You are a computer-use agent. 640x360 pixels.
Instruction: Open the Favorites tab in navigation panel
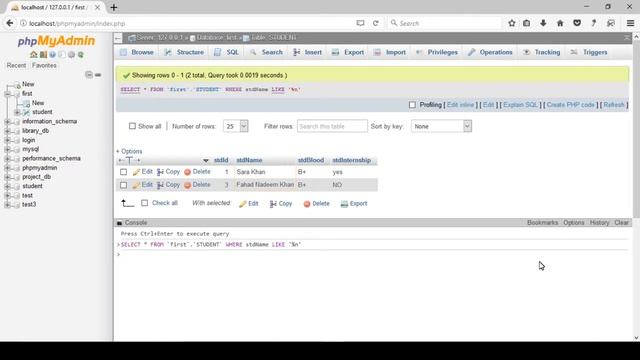pyautogui.click(x=44, y=65)
